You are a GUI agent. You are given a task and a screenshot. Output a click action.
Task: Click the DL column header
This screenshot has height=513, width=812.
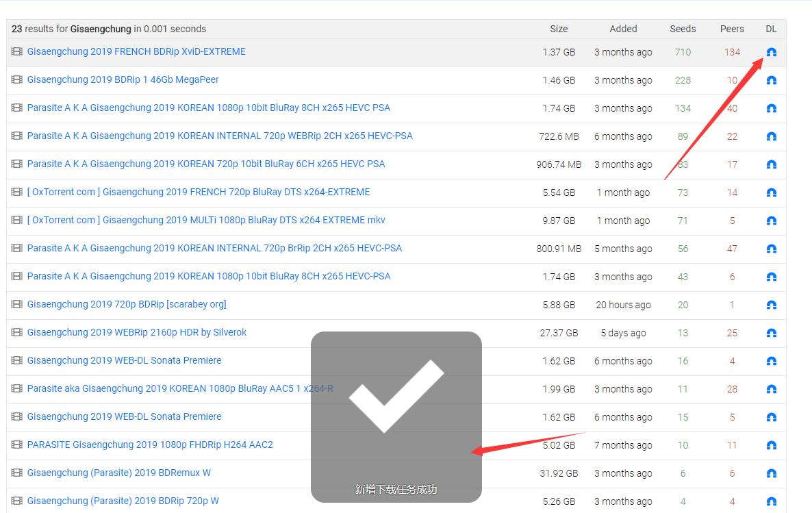tap(771, 29)
